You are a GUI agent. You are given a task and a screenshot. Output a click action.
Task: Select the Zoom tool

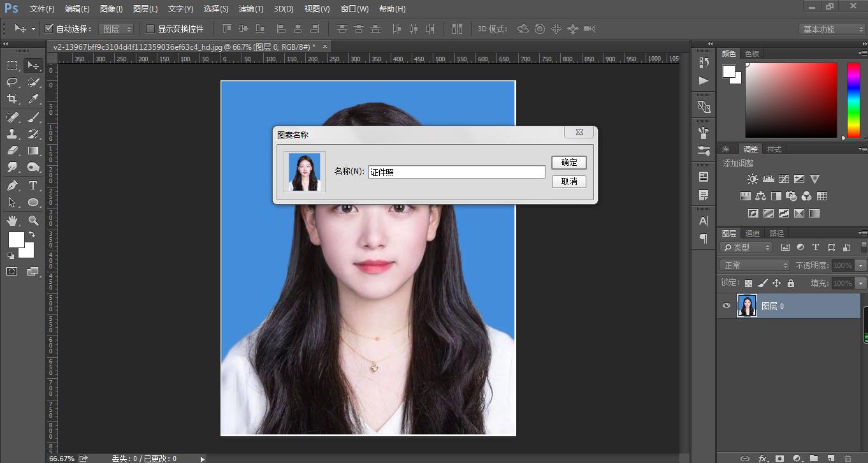(33, 221)
